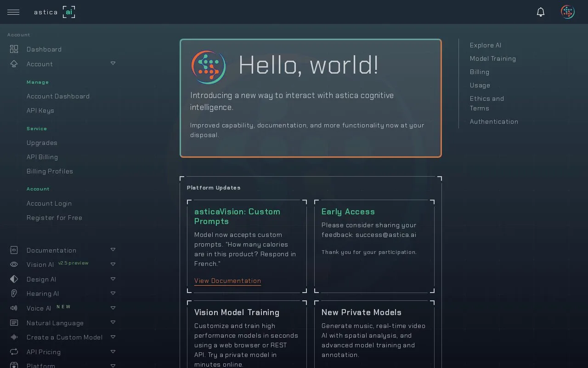Click the Design AI icon
588x368 pixels.
[x=14, y=279]
